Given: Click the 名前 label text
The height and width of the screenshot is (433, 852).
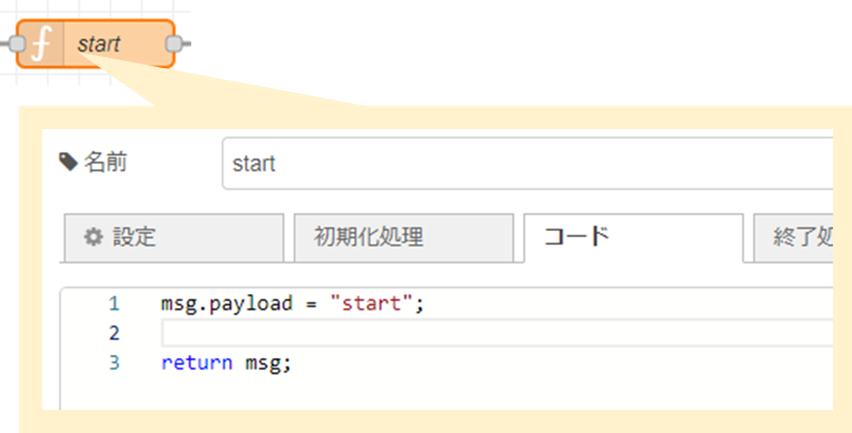Looking at the screenshot, I should [x=105, y=162].
